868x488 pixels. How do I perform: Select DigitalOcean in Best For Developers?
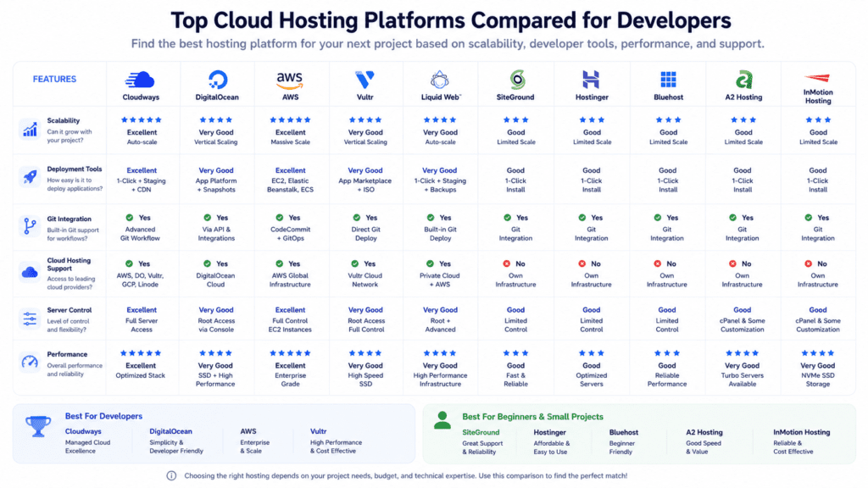[170, 431]
